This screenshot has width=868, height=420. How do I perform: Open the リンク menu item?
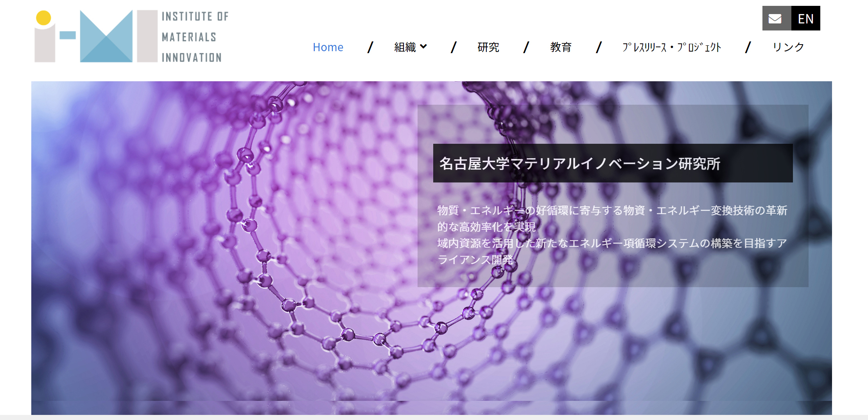pos(788,47)
